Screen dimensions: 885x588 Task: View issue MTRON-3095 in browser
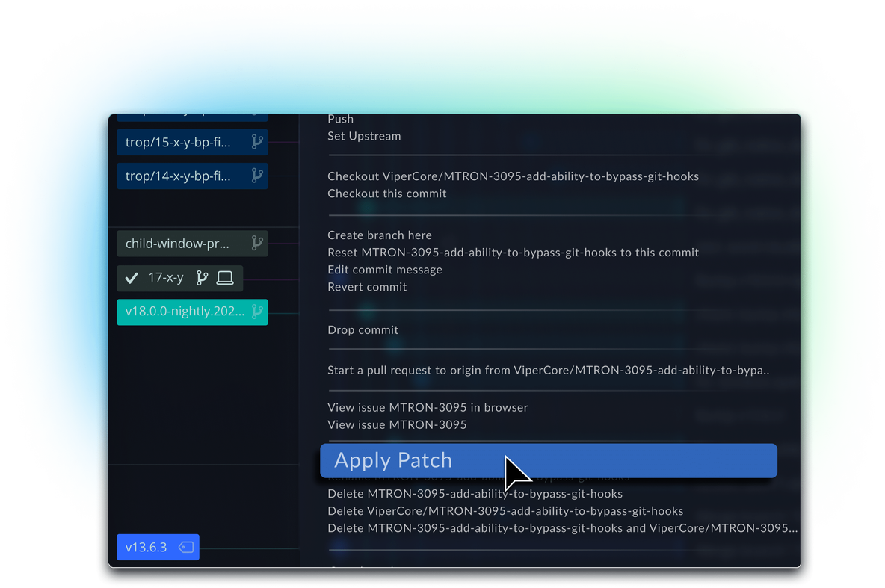click(x=428, y=407)
